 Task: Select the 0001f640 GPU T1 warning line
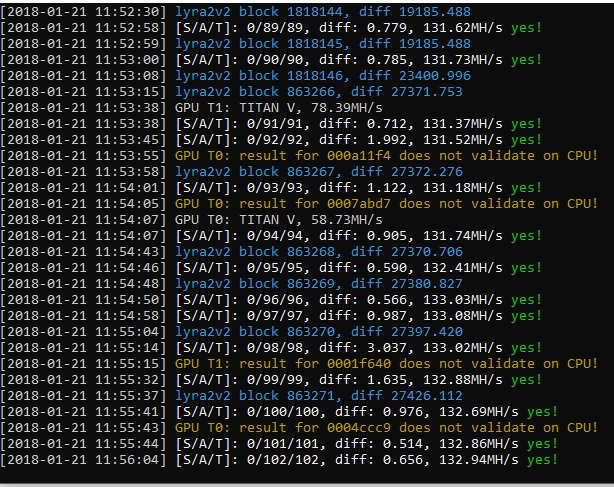(299, 364)
